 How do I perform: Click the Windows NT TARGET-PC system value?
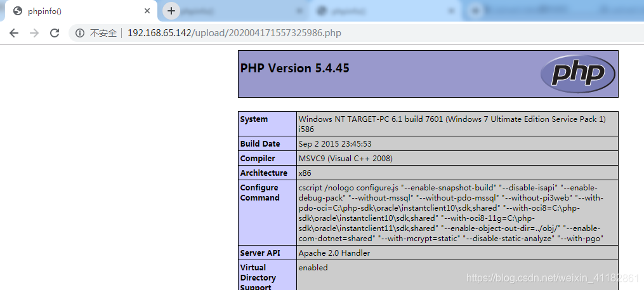click(x=457, y=124)
